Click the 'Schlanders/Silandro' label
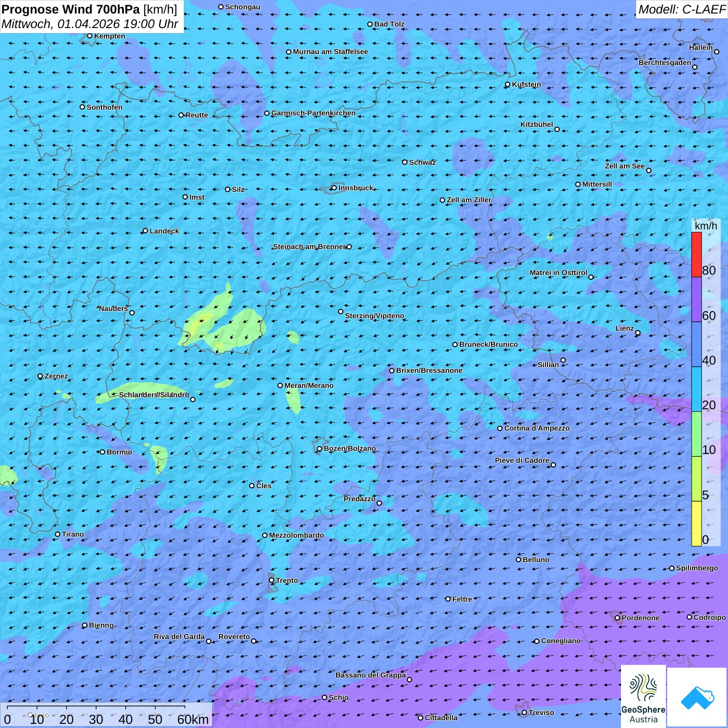 [x=154, y=395]
